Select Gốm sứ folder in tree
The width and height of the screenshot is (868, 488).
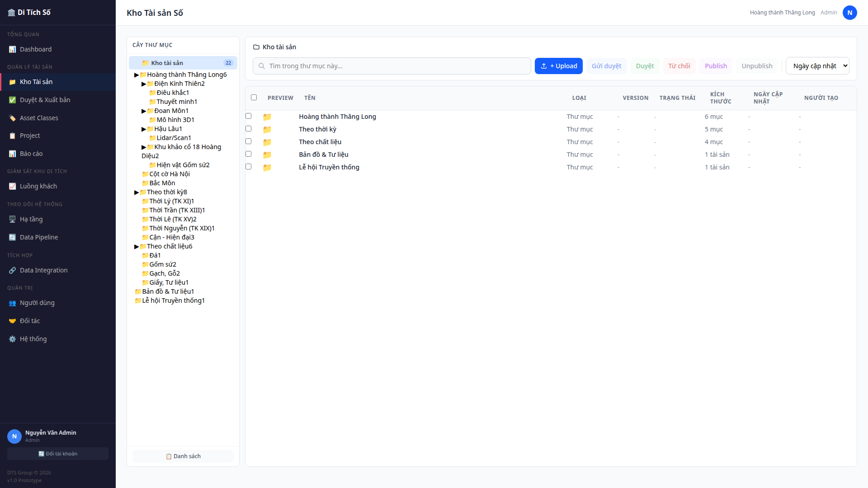click(x=163, y=264)
